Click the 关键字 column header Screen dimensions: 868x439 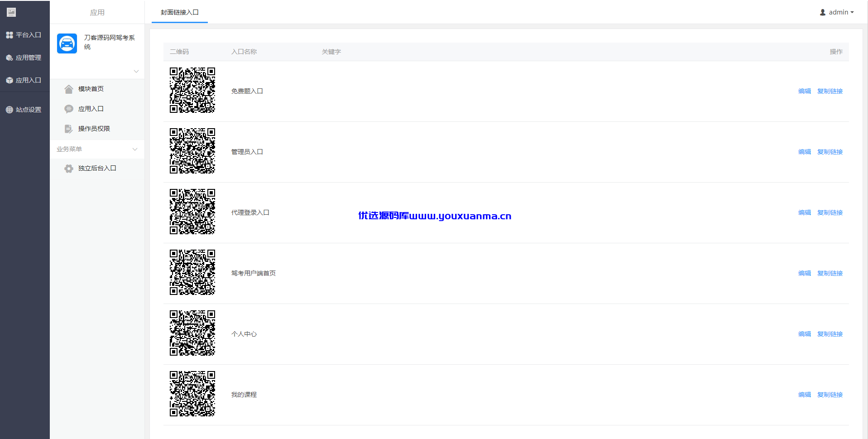click(331, 52)
